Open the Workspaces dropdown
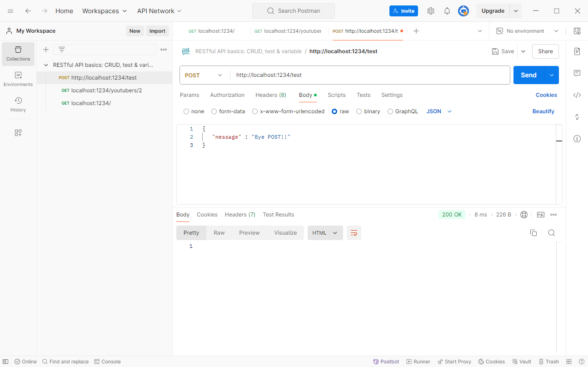This screenshot has height=367, width=588. pyautogui.click(x=105, y=11)
